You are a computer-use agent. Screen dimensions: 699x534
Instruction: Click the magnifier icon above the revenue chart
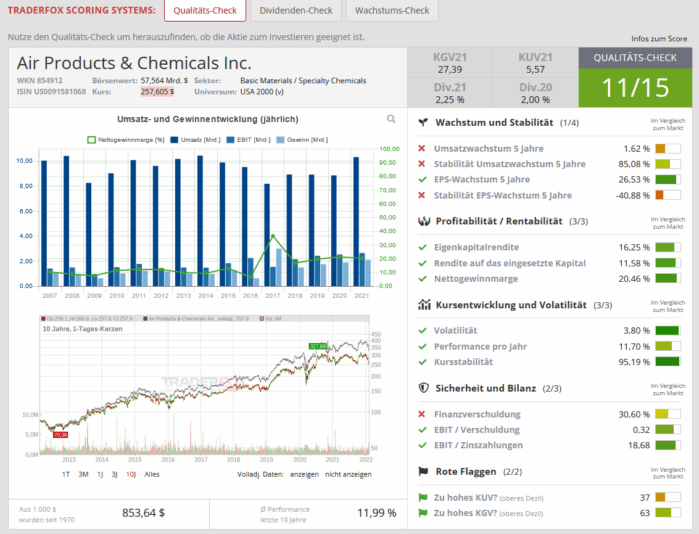click(392, 119)
